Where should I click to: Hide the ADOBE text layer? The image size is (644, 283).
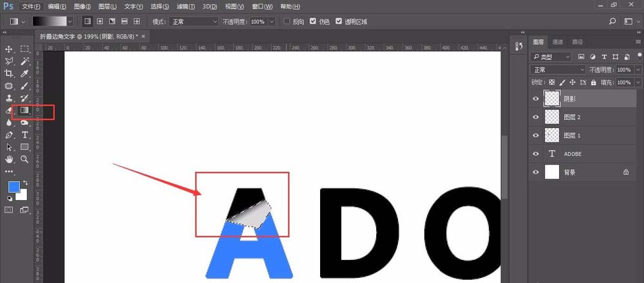coord(536,154)
